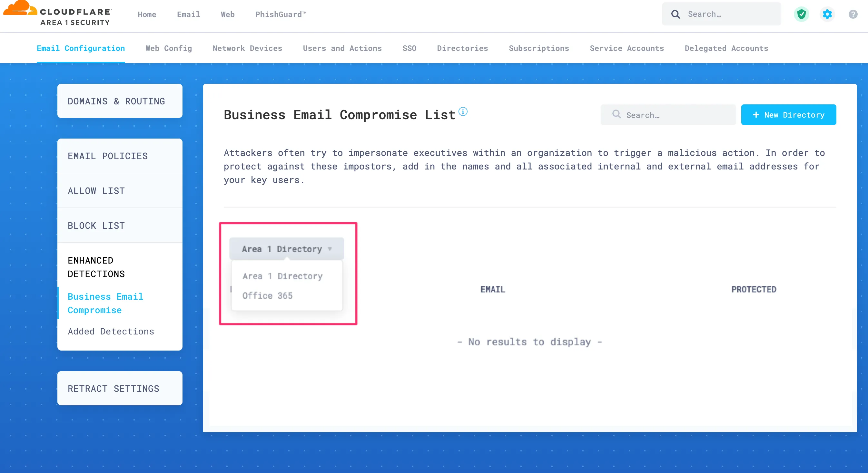
Task: Click the green shield status icon
Action: 802,14
